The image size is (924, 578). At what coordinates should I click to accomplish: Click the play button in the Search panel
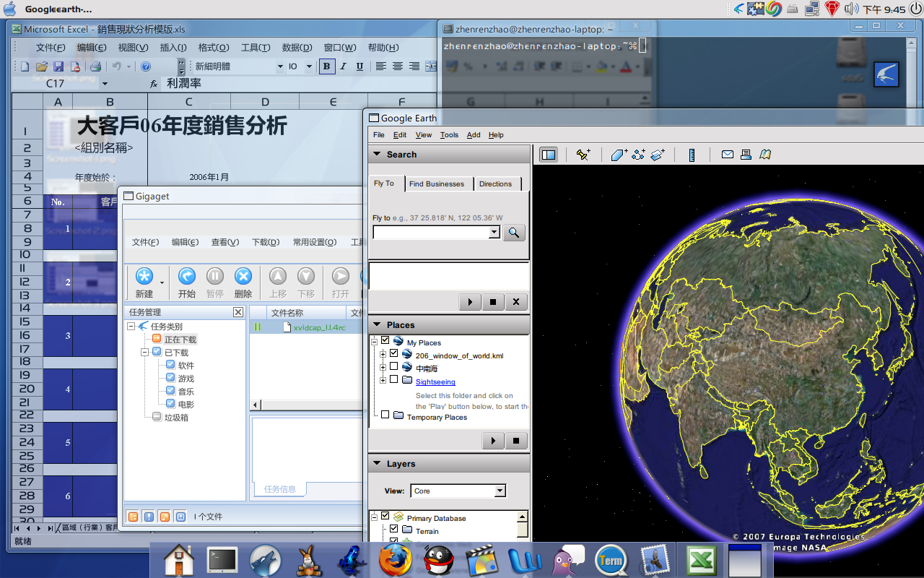(x=470, y=302)
